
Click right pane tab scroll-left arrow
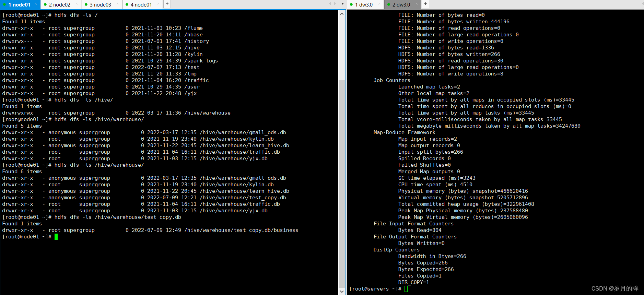642,4
